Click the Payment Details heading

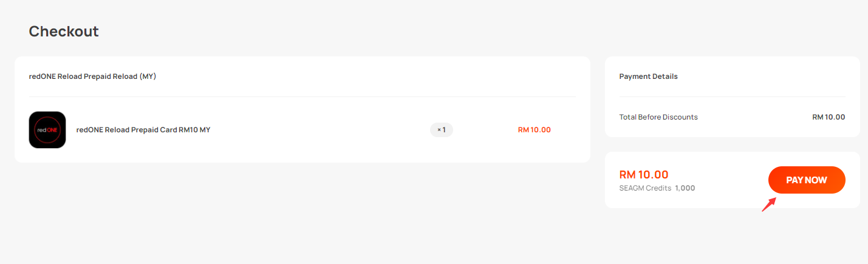click(x=649, y=76)
